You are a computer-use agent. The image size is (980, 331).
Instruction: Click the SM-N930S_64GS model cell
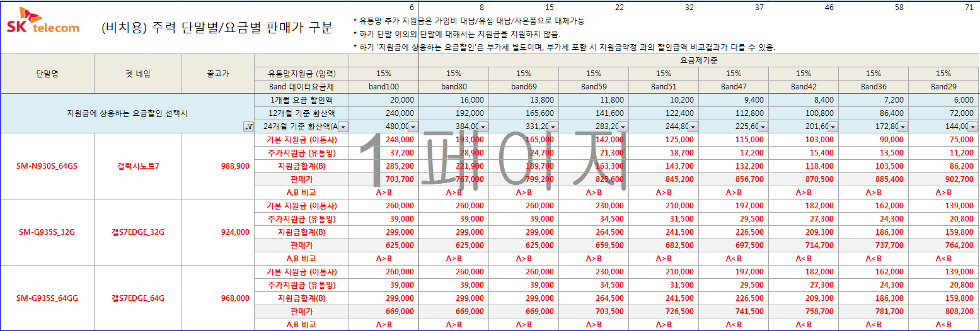(x=47, y=166)
